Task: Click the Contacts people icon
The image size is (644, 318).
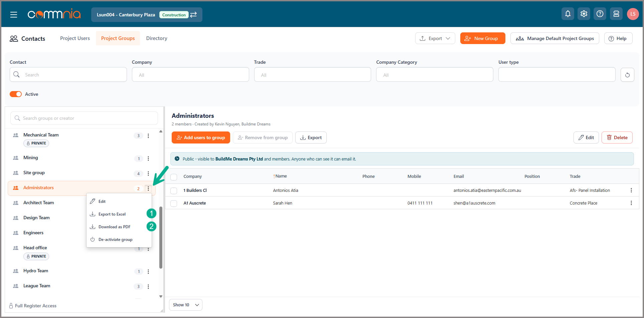Action: click(x=14, y=39)
